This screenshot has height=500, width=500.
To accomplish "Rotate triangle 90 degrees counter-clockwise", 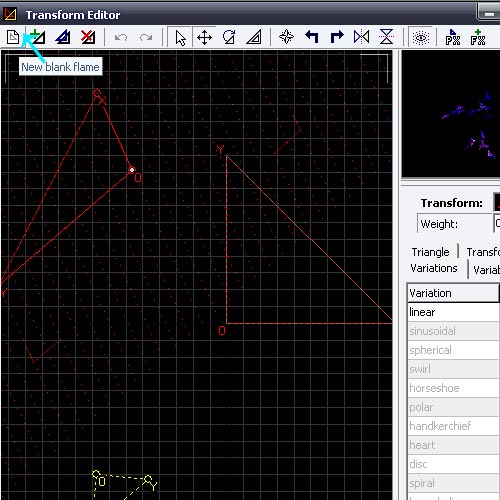I will coord(312,37).
